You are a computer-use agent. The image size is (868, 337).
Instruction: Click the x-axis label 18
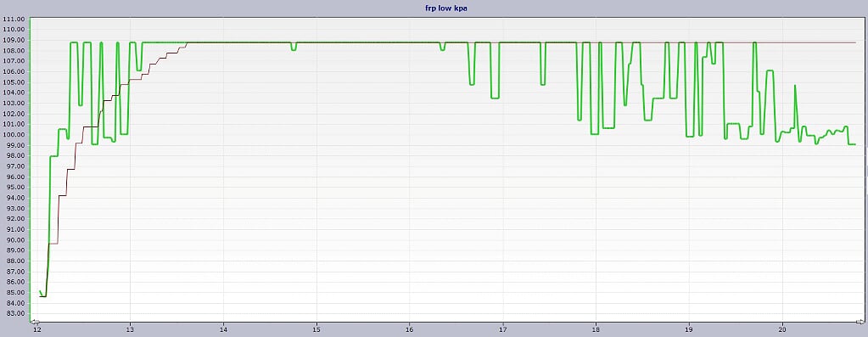coord(596,329)
